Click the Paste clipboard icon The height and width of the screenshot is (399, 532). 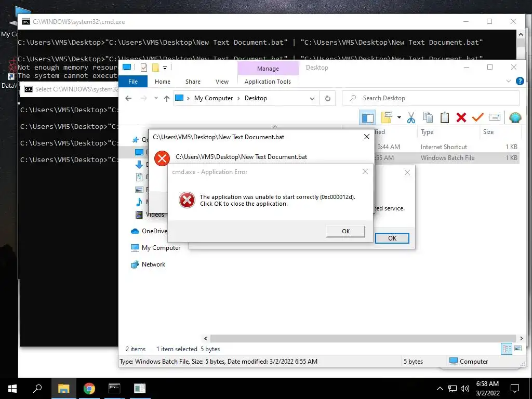(445, 118)
